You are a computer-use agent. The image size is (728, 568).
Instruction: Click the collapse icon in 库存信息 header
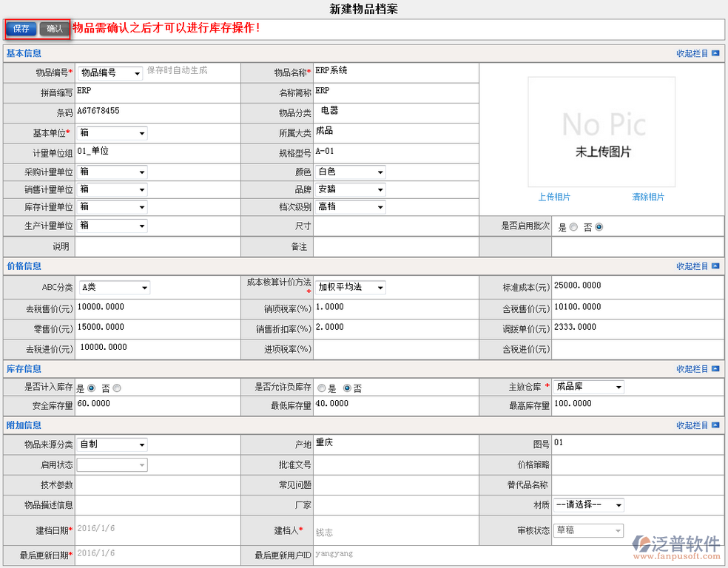click(715, 369)
